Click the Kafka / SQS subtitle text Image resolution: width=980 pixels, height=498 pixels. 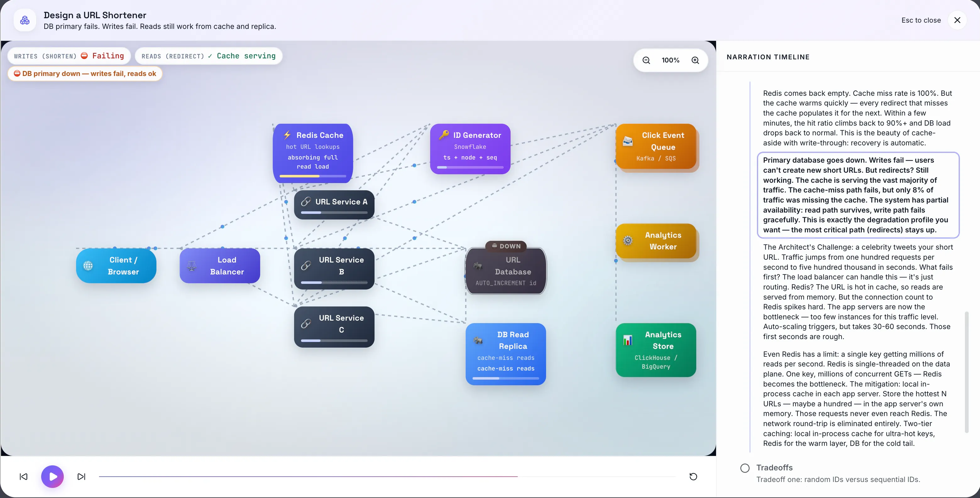(x=656, y=158)
